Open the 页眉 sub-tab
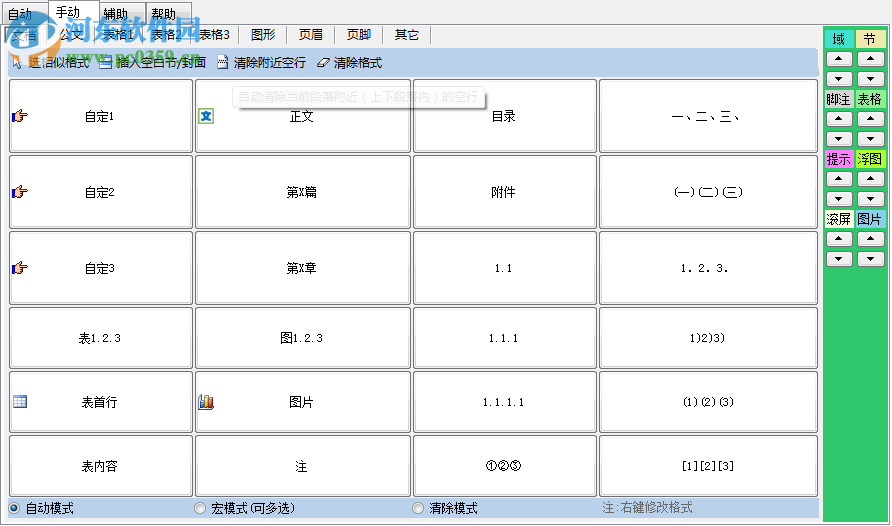Image resolution: width=892 pixels, height=526 pixels. point(311,35)
